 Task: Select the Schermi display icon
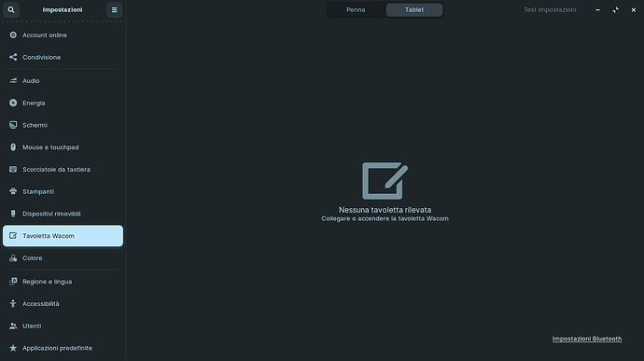click(x=13, y=125)
